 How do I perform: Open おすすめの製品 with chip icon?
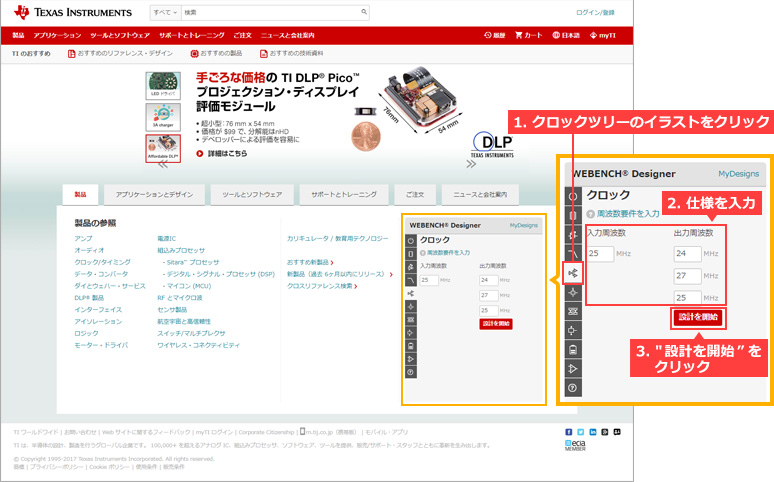pos(216,53)
